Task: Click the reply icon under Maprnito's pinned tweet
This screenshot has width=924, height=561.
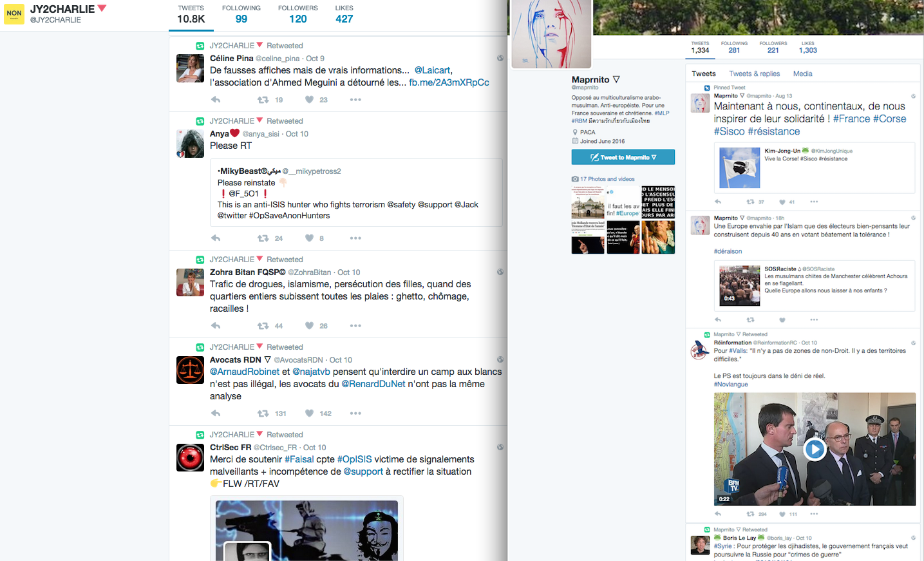Action: click(x=718, y=202)
